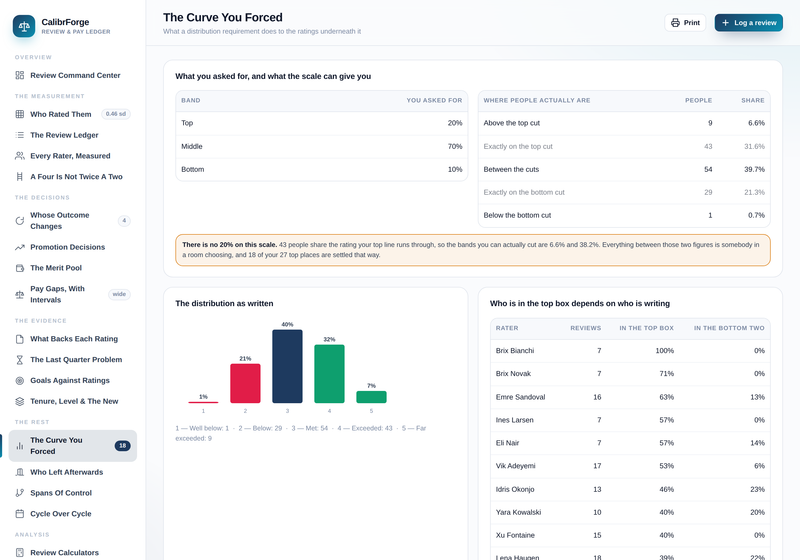Image resolution: width=800 pixels, height=560 pixels.
Task: Click the Review Command Center grid icon
Action: point(19,75)
